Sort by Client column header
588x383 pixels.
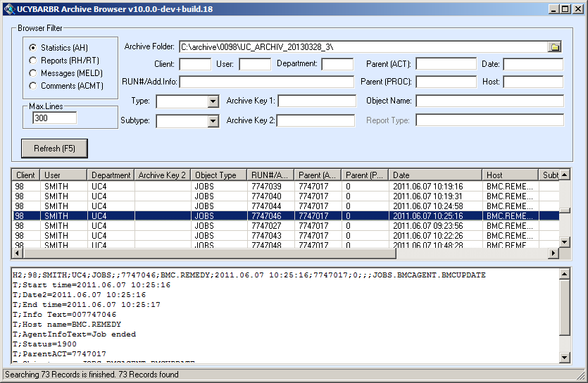[26, 175]
